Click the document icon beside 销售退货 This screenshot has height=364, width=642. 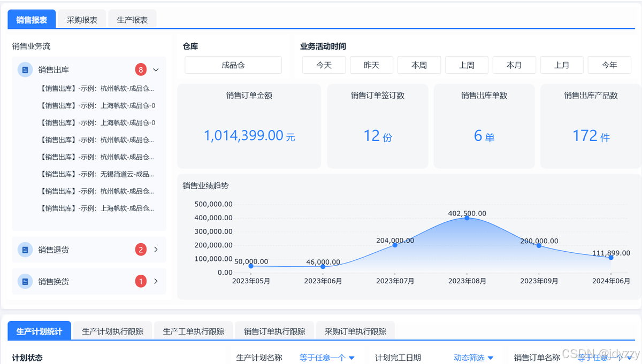[x=25, y=250]
